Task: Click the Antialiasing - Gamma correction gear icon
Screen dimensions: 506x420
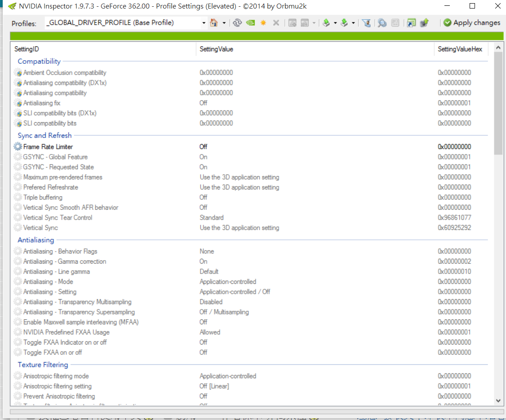Action: pyautogui.click(x=18, y=261)
